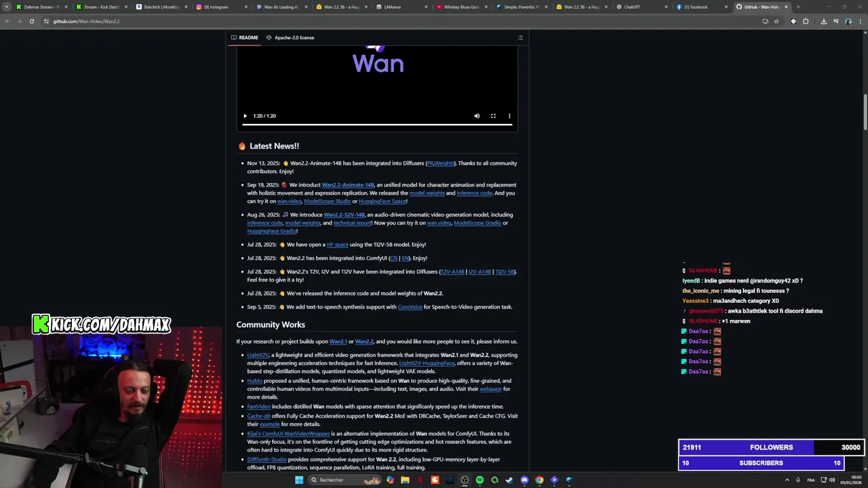Select the FRA keyboard language indicator

tap(810, 480)
